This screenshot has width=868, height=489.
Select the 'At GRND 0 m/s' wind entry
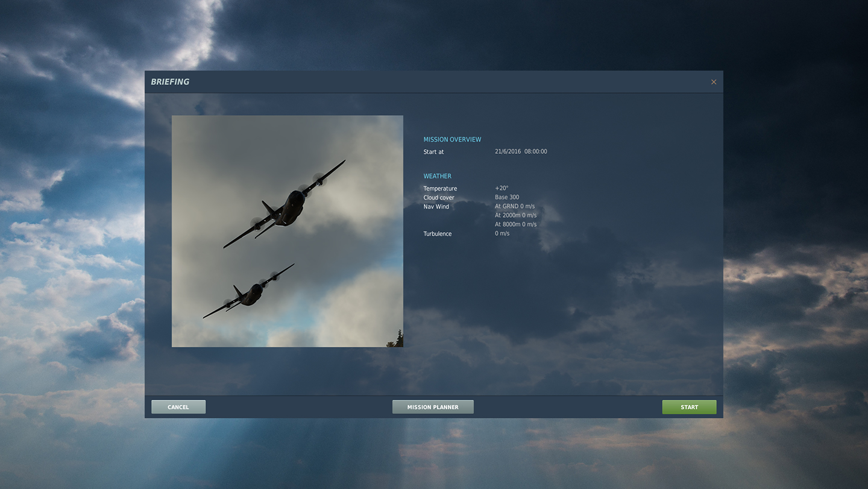point(515,206)
